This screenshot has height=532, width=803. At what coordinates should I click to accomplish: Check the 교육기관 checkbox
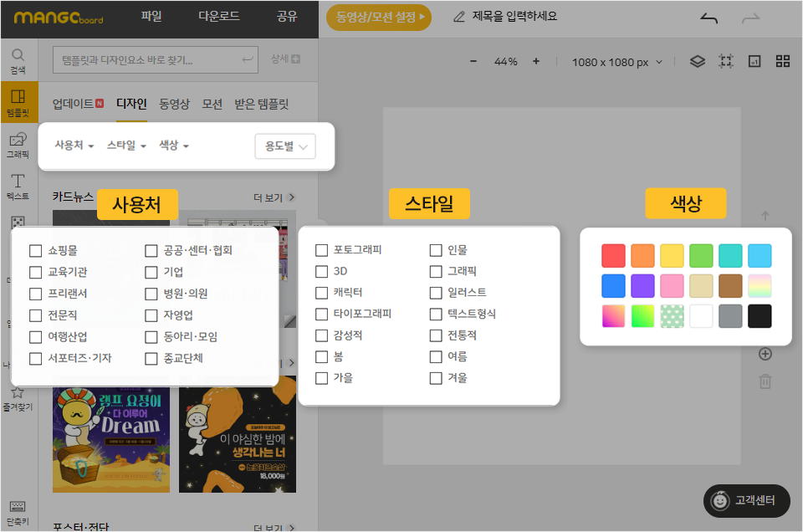tap(35, 273)
